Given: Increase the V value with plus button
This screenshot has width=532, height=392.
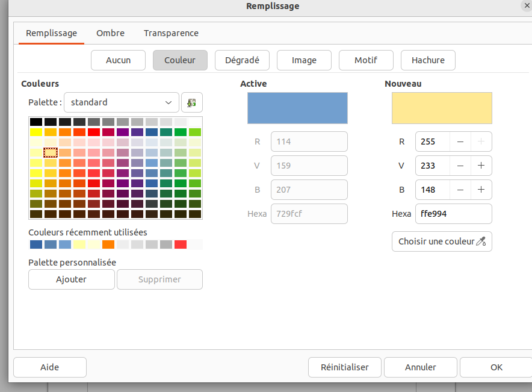Looking at the screenshot, I should 481,166.
